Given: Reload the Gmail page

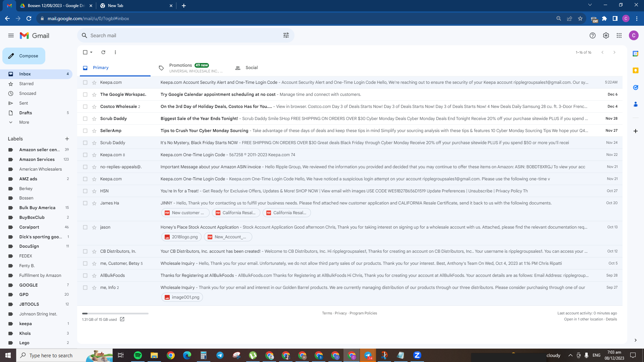Looking at the screenshot, I should coord(29,19).
